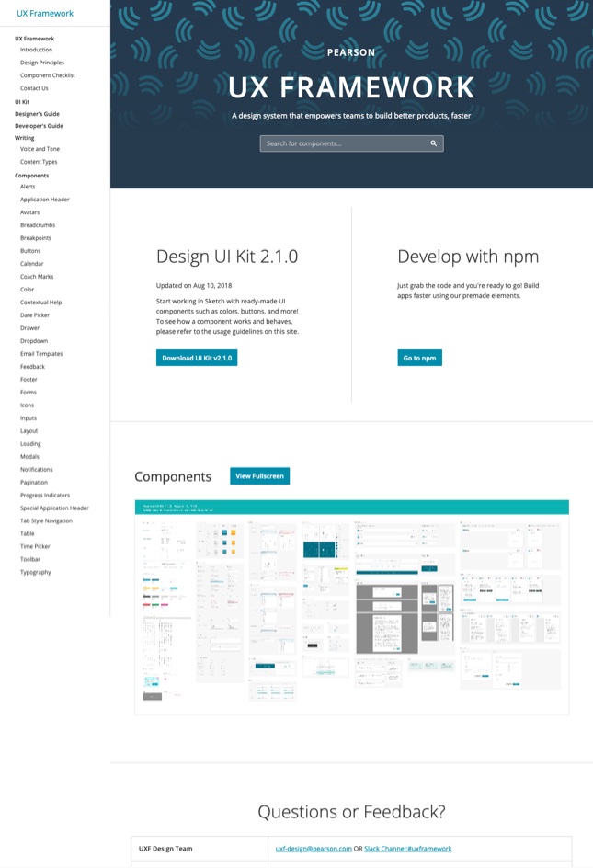Click Download UI Kit v2.1.0 button
Image resolution: width=593 pixels, height=868 pixels.
click(x=197, y=358)
